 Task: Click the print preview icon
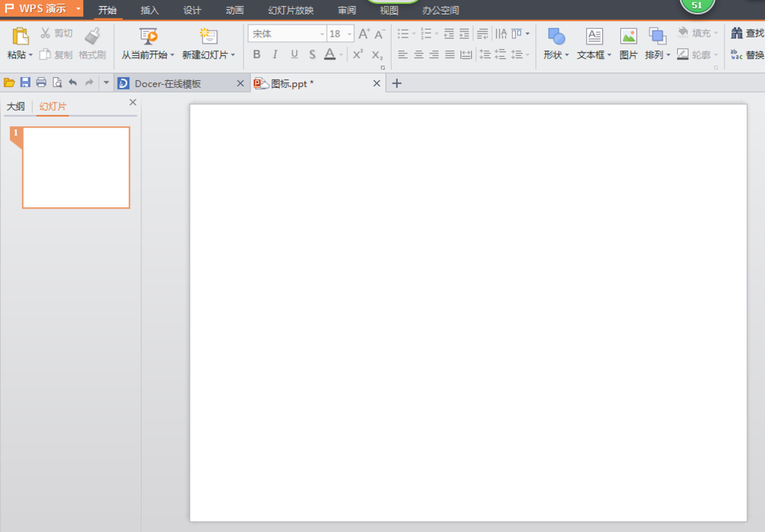[x=57, y=83]
